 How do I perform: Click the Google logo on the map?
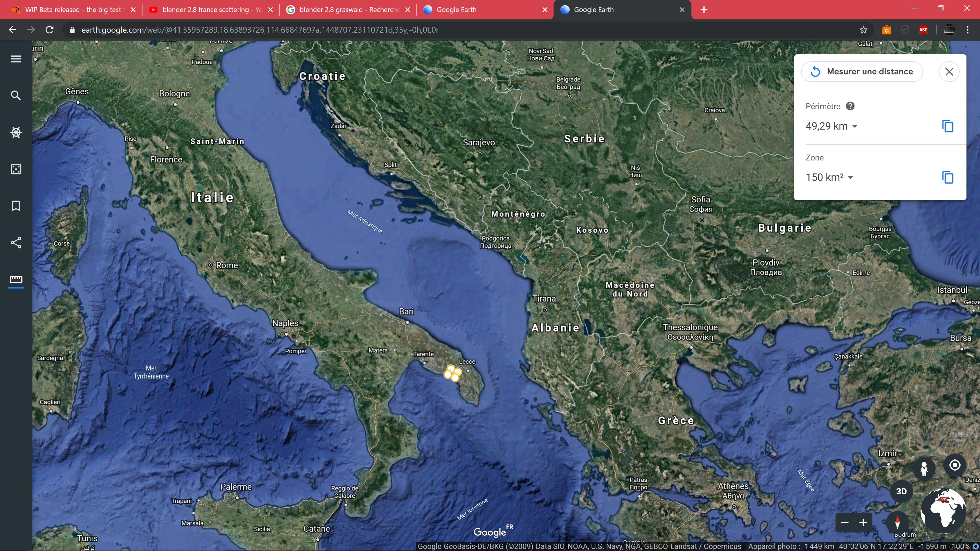click(490, 532)
